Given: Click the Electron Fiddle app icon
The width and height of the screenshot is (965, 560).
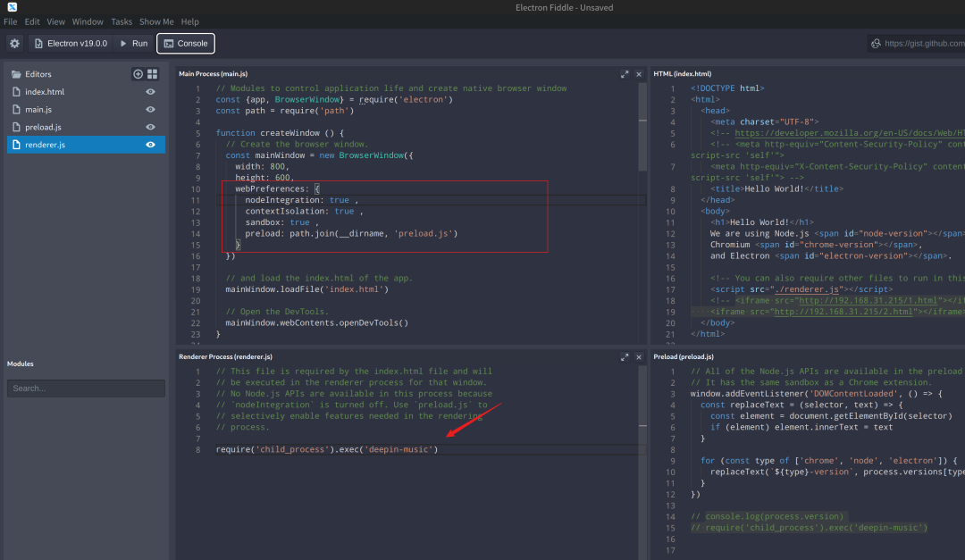Looking at the screenshot, I should pos(13,7).
